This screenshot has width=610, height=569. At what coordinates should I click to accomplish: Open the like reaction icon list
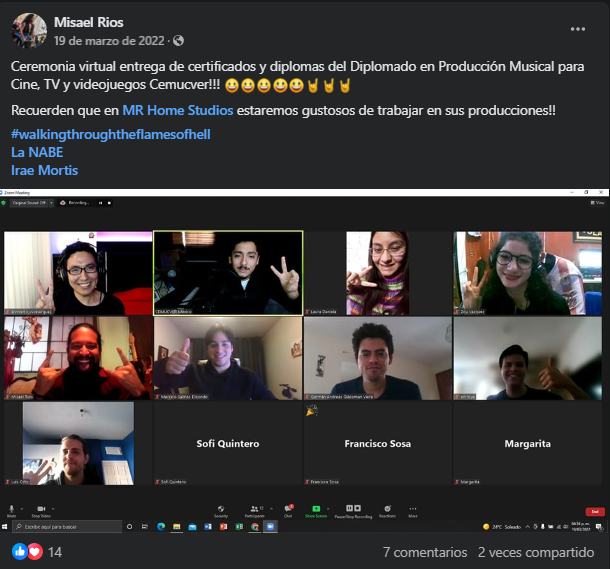click(20, 552)
